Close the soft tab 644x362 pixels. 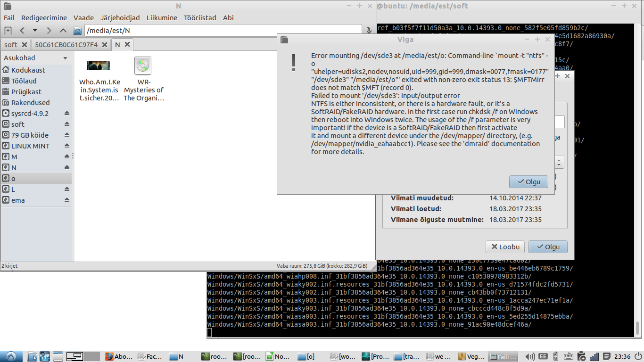(25, 45)
